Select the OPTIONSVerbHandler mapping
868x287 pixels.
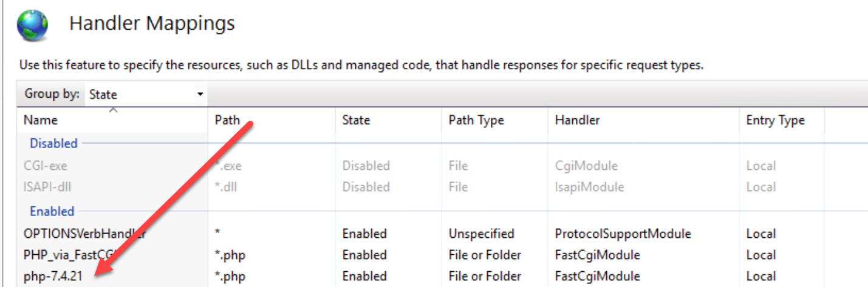tap(443, 233)
